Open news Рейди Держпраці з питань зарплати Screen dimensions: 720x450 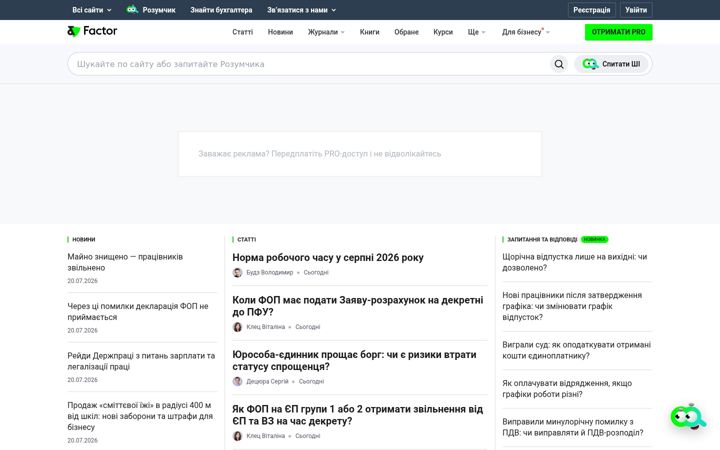[x=141, y=361]
